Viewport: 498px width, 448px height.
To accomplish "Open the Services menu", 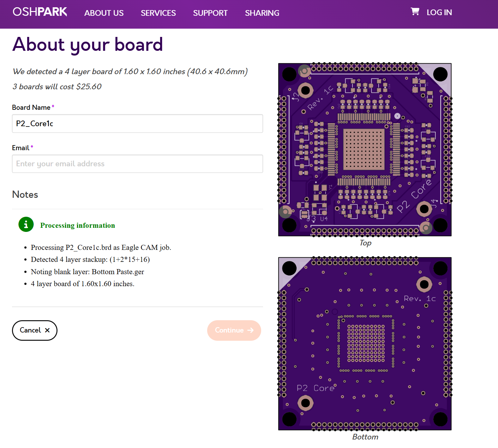I will coord(158,13).
